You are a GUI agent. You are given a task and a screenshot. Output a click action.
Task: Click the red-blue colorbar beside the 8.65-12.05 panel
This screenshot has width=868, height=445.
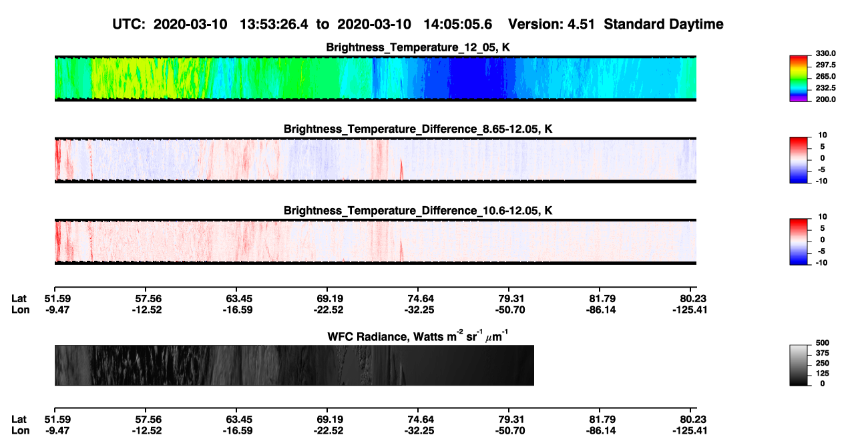tap(799, 159)
